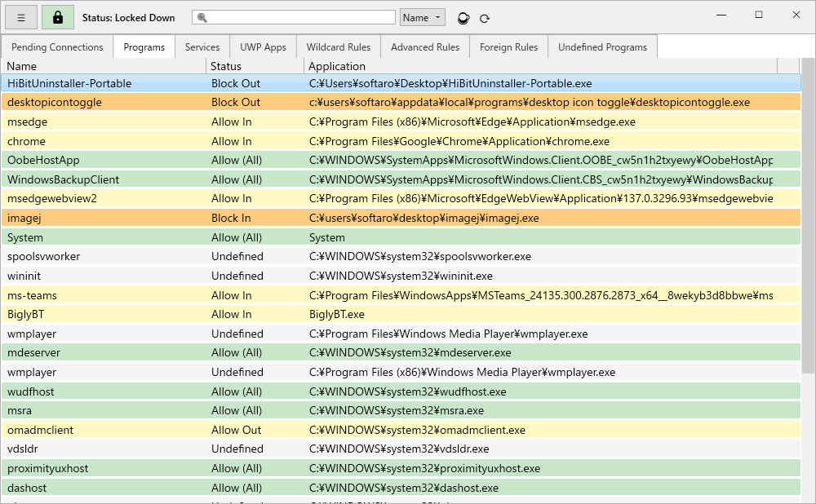Select the ms-teams row
This screenshot has width=816, height=504.
tap(401, 295)
